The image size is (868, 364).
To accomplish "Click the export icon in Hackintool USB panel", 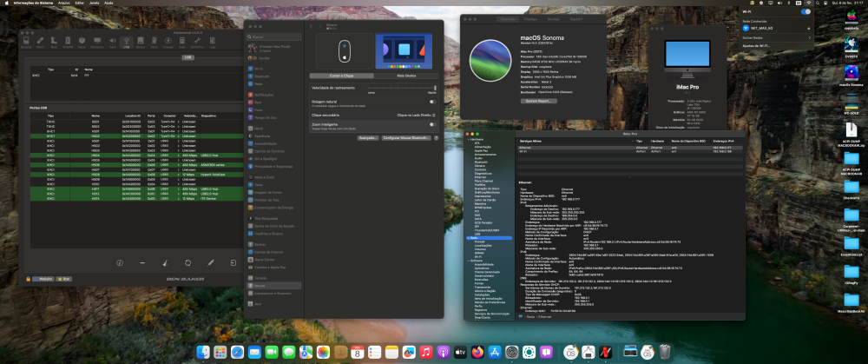I will (x=233, y=262).
